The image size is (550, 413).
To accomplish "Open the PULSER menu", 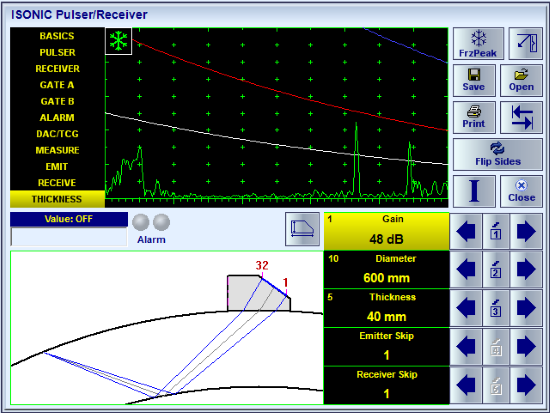I will pos(57,52).
